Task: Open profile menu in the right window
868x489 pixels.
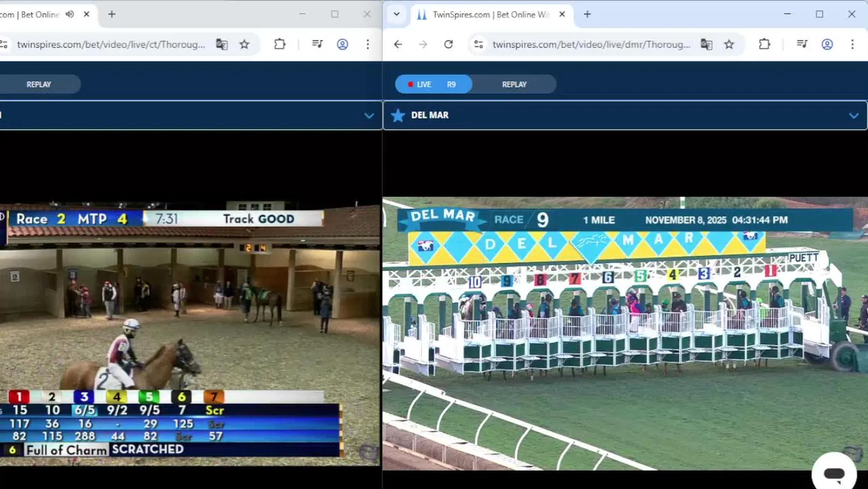Action: [x=827, y=44]
